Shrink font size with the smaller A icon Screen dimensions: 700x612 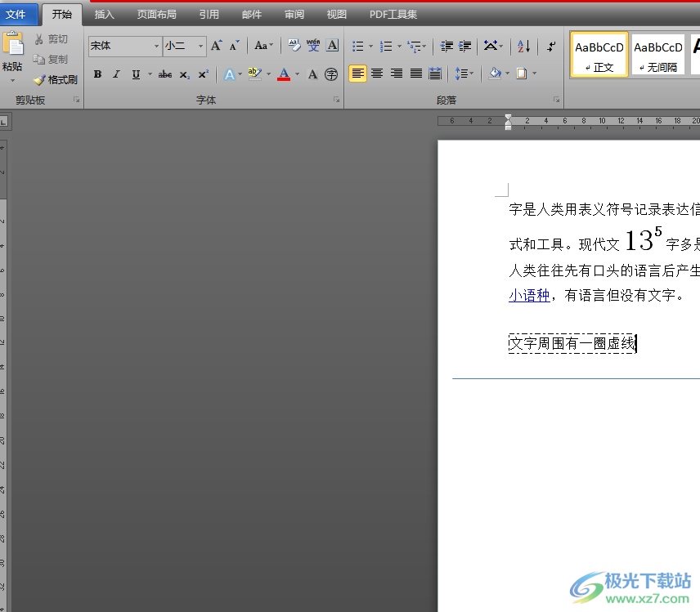click(235, 46)
